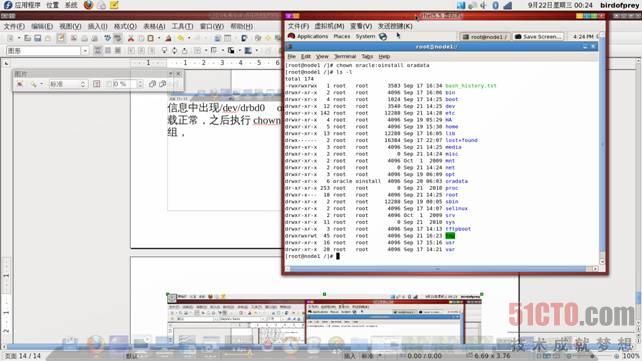
Task: Toggle the edit file mode button
Action: [61, 38]
